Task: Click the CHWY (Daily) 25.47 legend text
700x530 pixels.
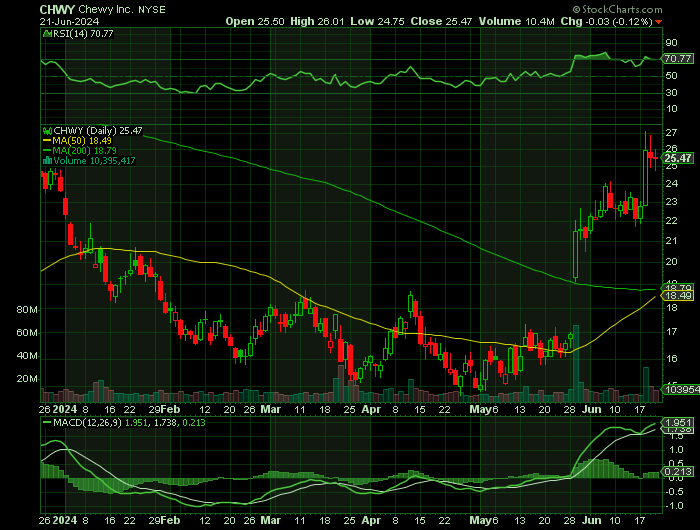Action: click(98, 131)
